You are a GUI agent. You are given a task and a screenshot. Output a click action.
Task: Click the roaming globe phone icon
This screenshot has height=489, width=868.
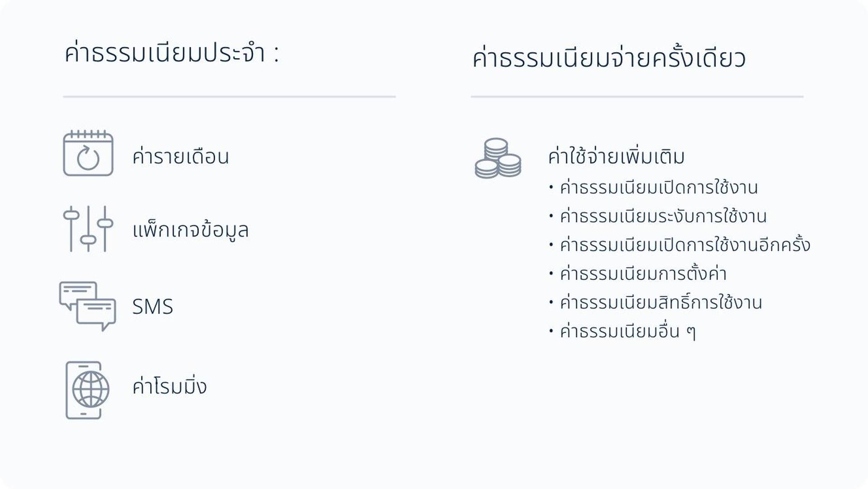(x=88, y=390)
